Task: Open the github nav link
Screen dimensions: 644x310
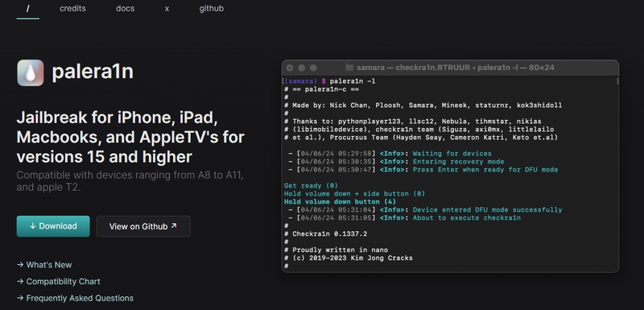Action: [x=212, y=8]
